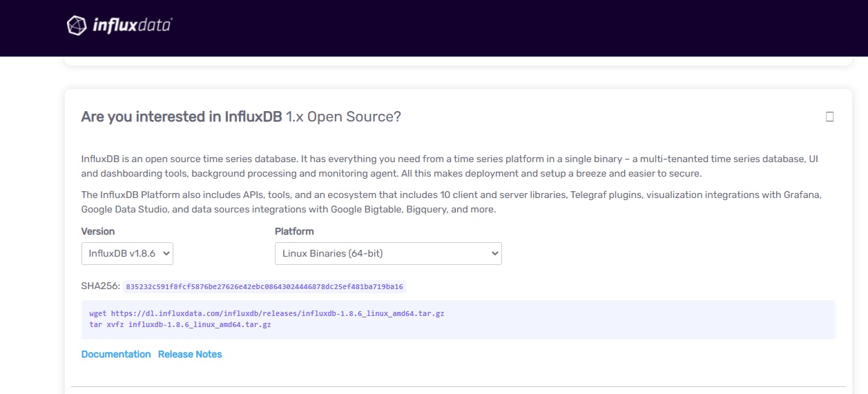Screen dimensions: 868x394
Task: Click the 'Platform' field label
Action: 294,231
